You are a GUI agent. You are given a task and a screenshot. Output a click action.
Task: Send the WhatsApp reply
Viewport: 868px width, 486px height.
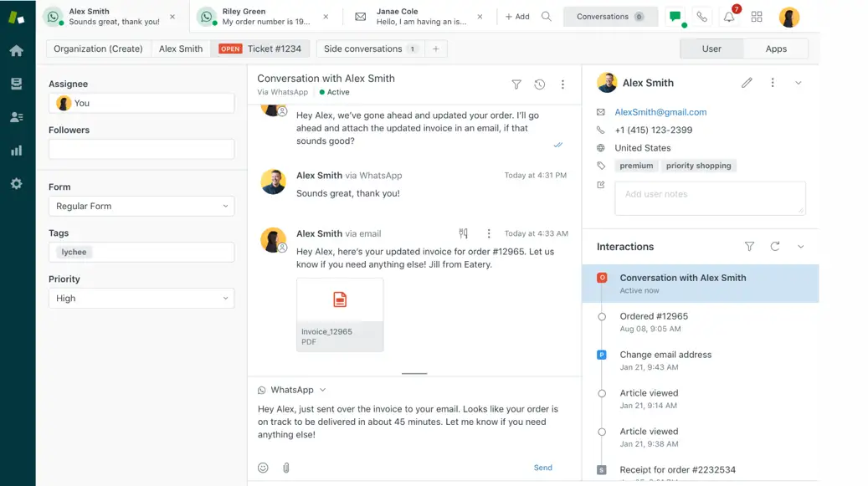(543, 468)
